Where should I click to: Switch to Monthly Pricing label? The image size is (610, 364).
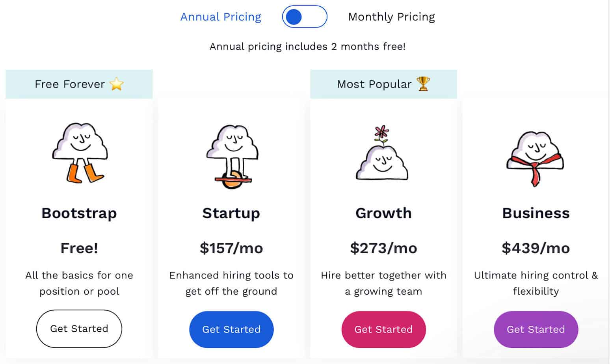391,17
